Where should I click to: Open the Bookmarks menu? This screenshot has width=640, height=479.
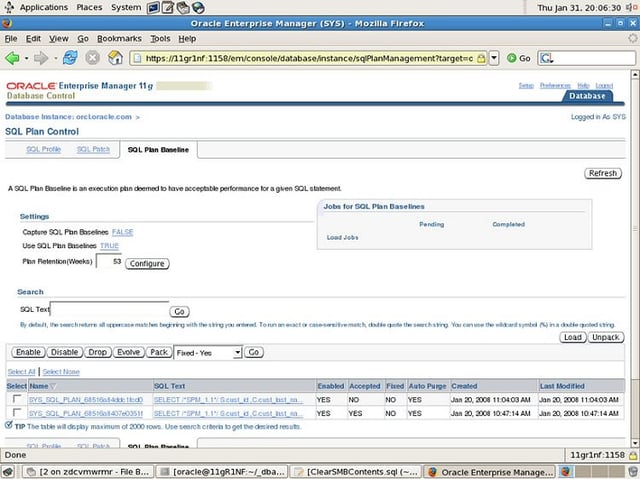(x=119, y=38)
